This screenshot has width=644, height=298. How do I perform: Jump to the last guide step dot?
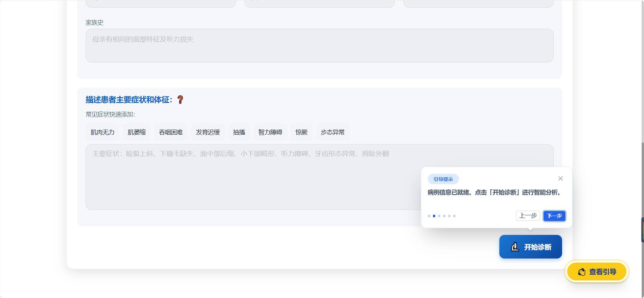454,216
